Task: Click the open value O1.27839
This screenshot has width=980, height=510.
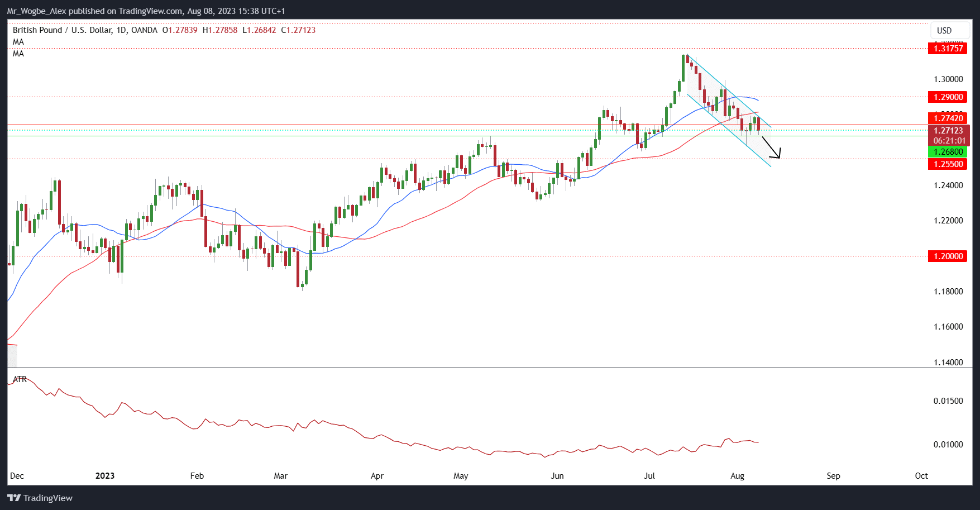Action: click(x=180, y=30)
